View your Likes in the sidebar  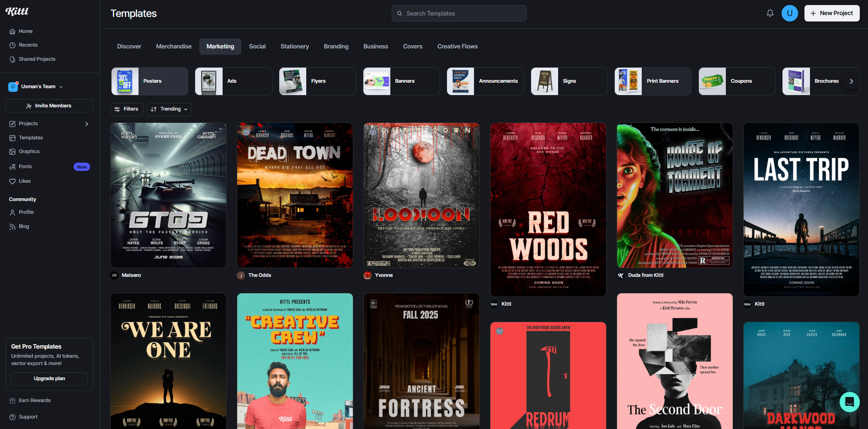click(x=24, y=181)
